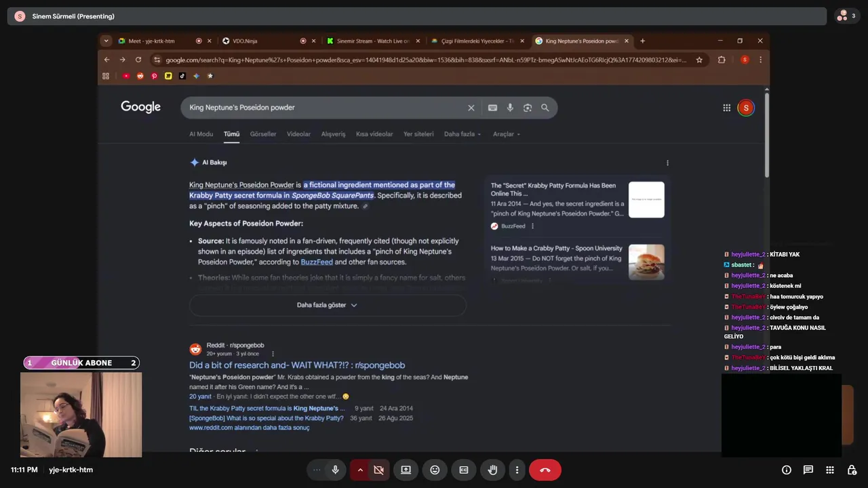Clear the Google search query
Viewport: 868px width, 488px height.
(x=471, y=108)
